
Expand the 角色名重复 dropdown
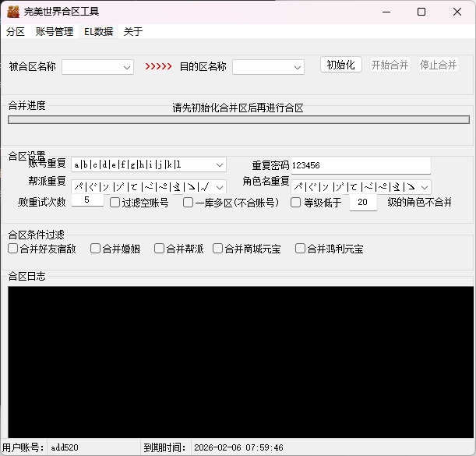tap(424, 186)
